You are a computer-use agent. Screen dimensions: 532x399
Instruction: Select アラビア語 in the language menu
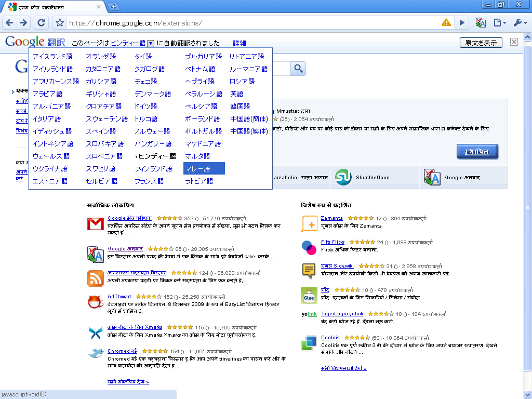click(47, 94)
